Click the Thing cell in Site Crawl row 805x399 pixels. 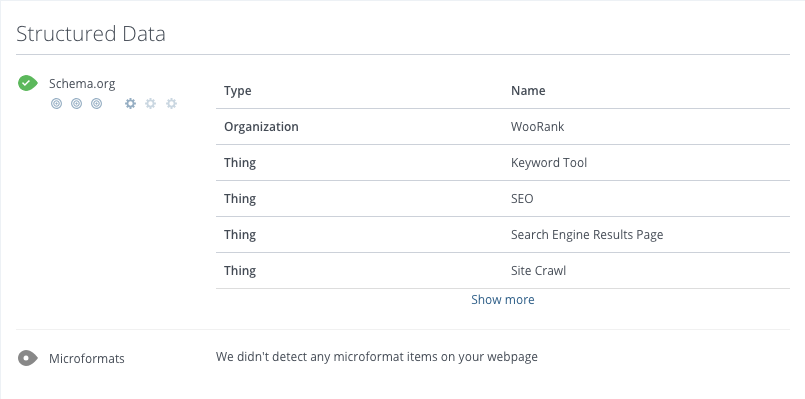240,271
